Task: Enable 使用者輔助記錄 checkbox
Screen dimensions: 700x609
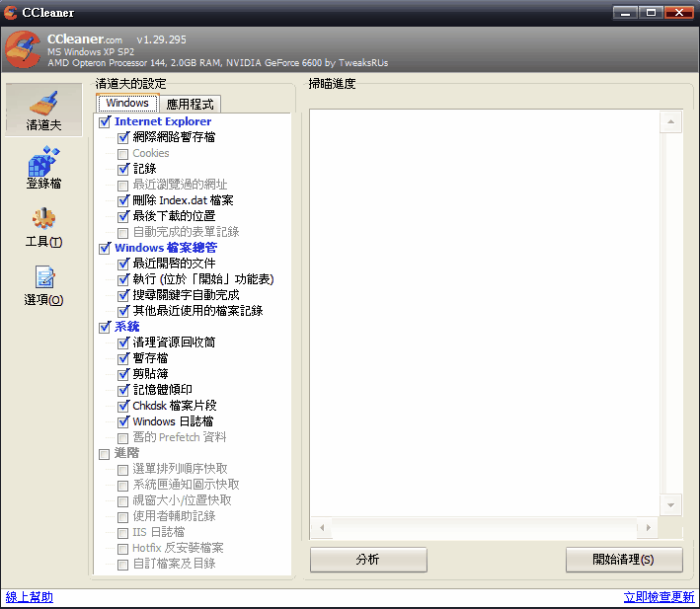Action: pyautogui.click(x=122, y=517)
